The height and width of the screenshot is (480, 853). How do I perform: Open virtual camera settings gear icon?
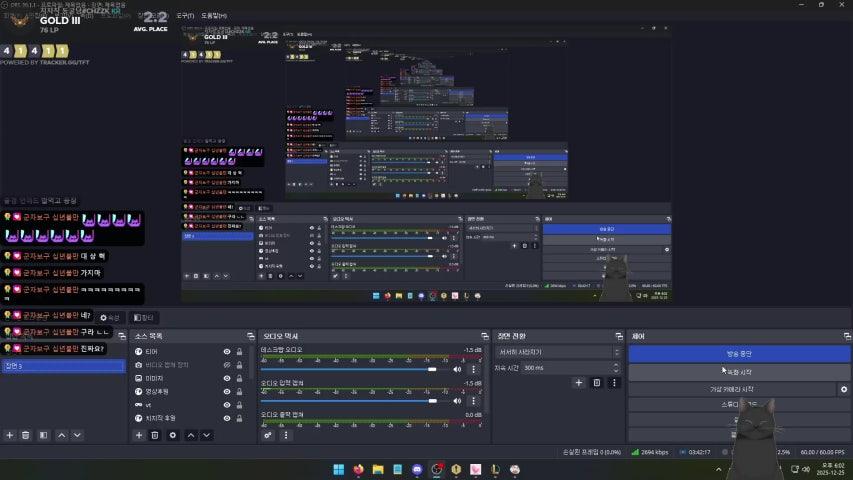844,389
